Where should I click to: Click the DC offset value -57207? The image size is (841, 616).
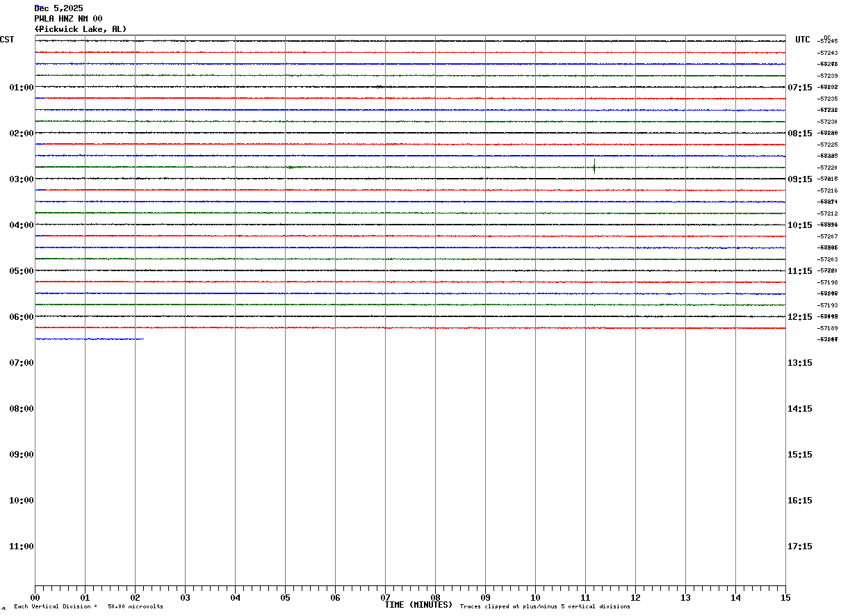click(827, 236)
